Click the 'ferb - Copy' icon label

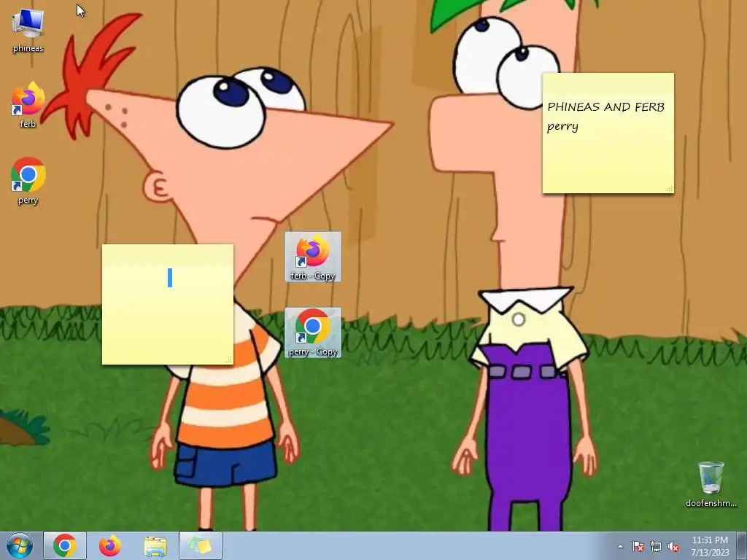tap(313, 276)
